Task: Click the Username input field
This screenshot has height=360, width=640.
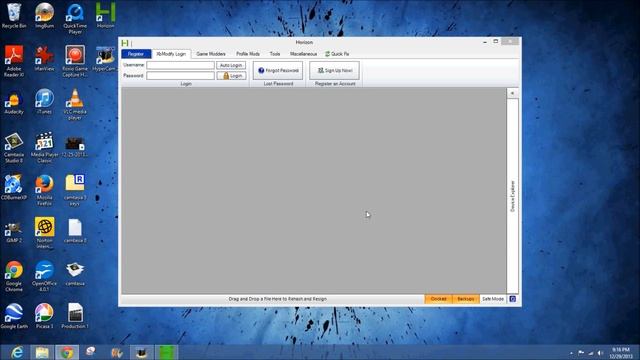Action: click(180, 65)
